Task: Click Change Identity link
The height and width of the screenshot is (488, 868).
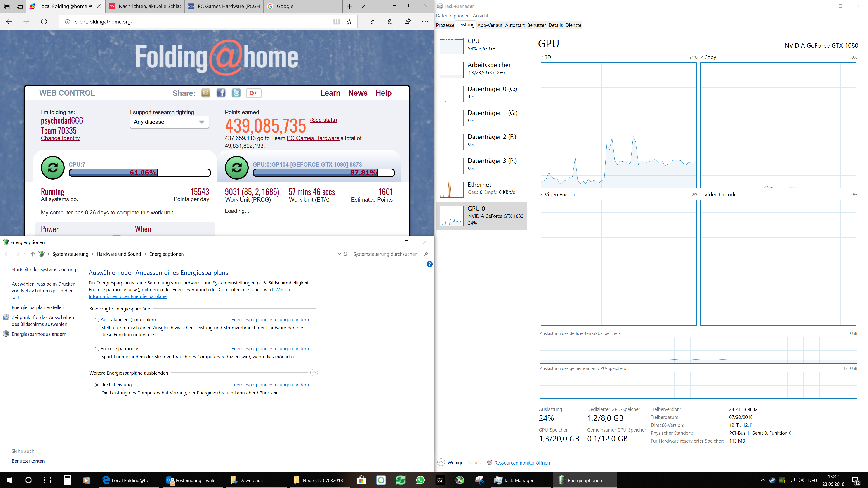Action: [x=60, y=138]
